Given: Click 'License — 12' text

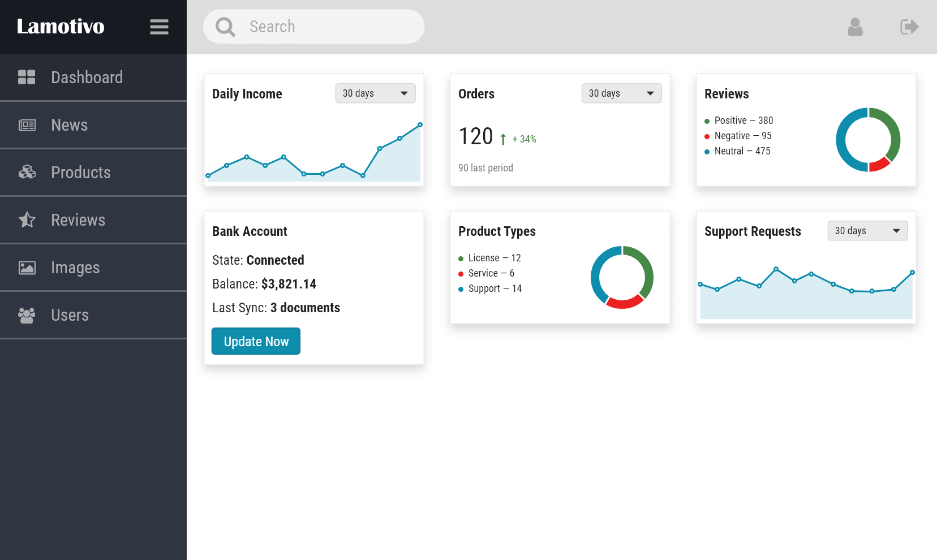Looking at the screenshot, I should 495,258.
